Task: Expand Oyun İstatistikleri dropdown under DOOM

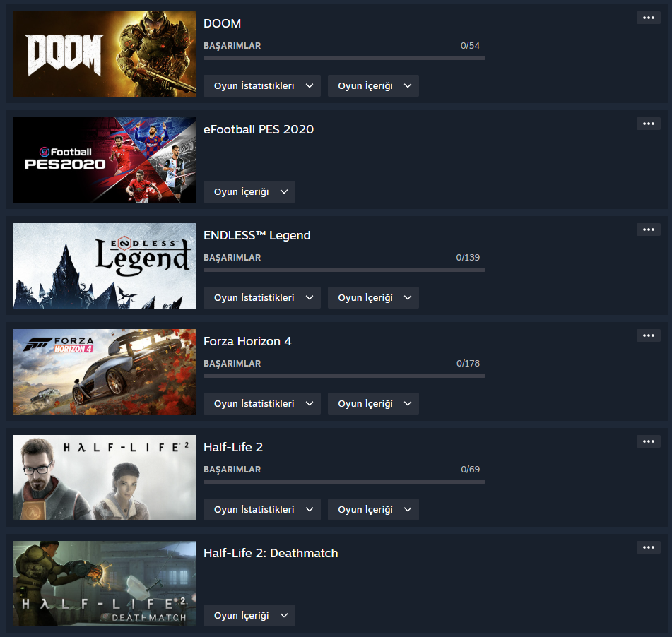Action: tap(262, 85)
